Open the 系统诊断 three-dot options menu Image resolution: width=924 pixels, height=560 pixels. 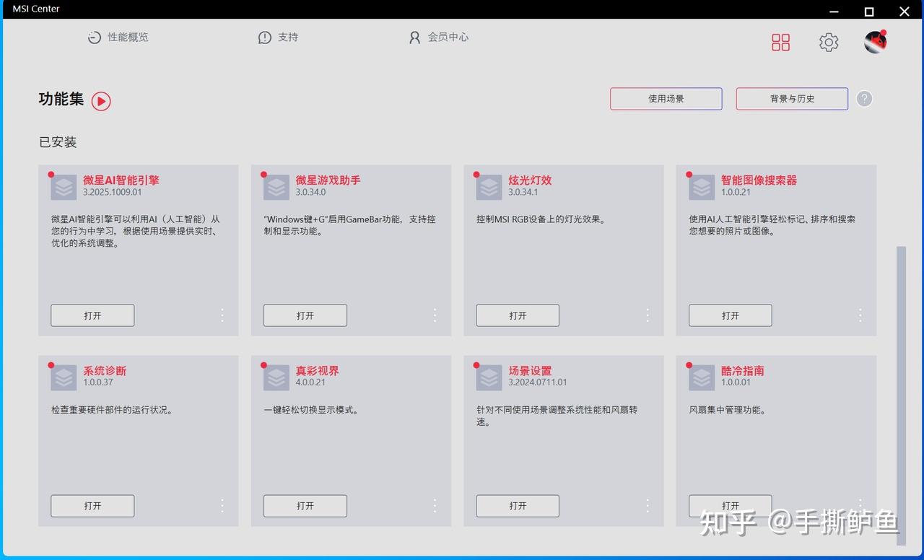click(x=222, y=506)
